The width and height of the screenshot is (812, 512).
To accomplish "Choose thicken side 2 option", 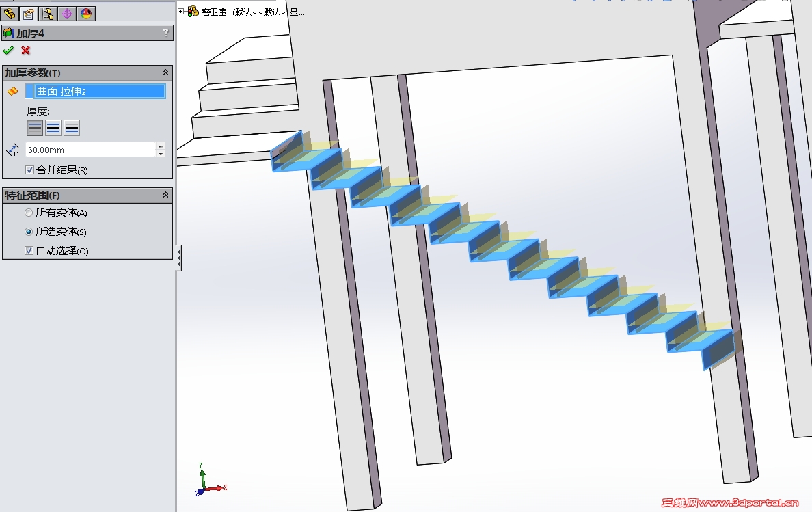I will [x=72, y=127].
